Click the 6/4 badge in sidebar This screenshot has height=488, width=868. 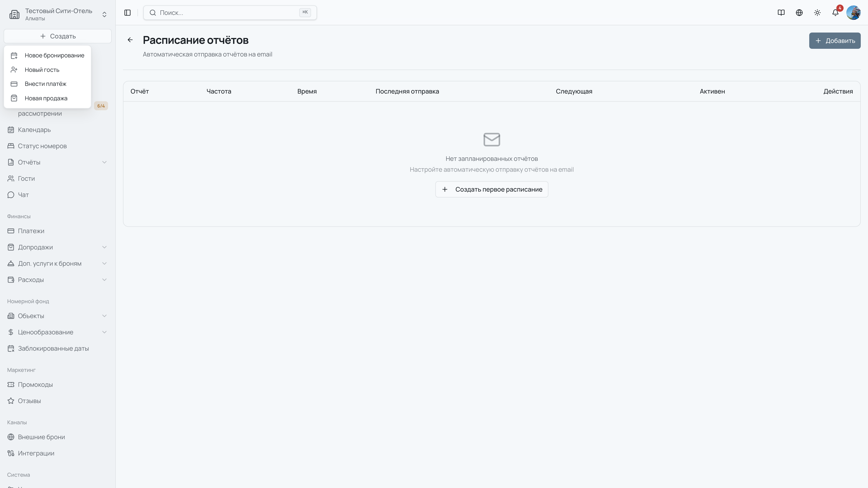pos(101,106)
